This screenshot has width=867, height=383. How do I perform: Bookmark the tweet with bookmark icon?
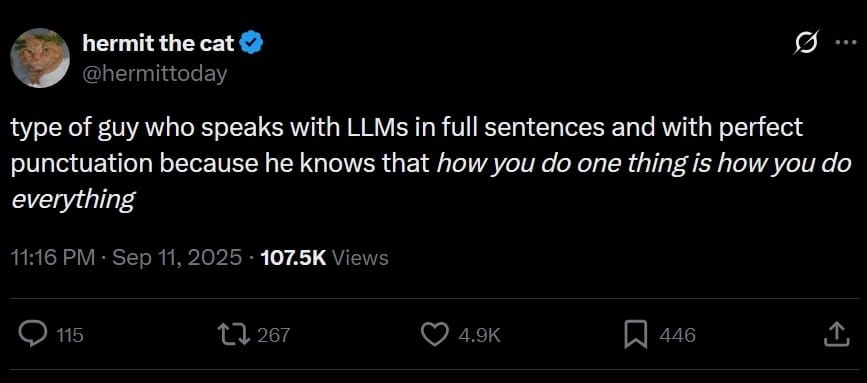point(636,335)
